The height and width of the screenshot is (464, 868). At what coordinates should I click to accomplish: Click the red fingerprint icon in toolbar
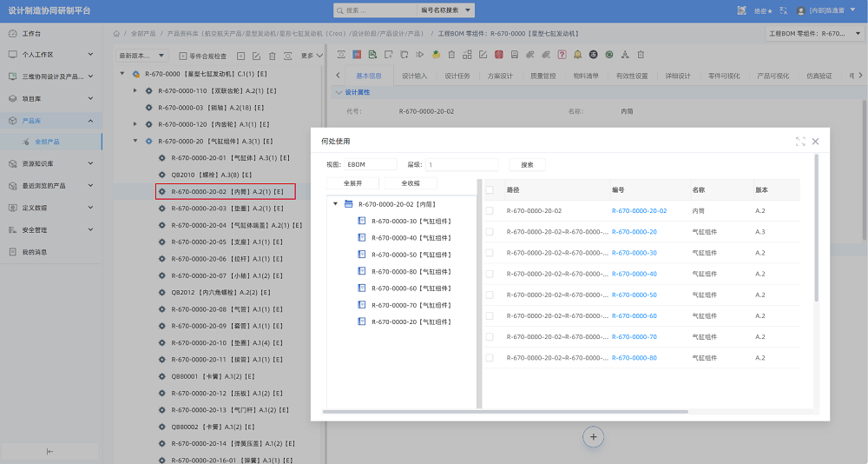click(499, 55)
